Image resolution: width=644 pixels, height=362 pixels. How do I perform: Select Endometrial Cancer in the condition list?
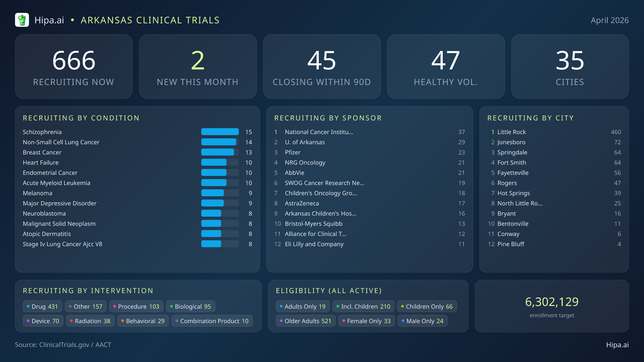[137, 173]
